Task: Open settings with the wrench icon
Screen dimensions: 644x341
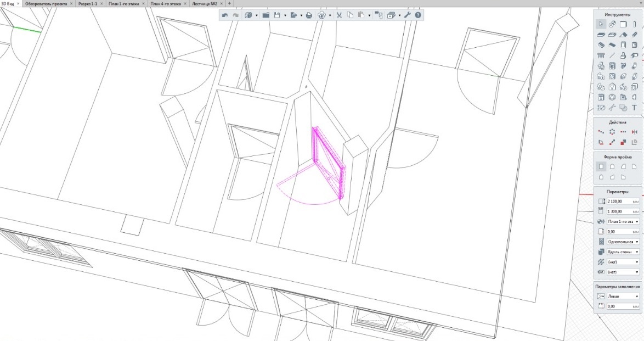Action: click(x=408, y=15)
